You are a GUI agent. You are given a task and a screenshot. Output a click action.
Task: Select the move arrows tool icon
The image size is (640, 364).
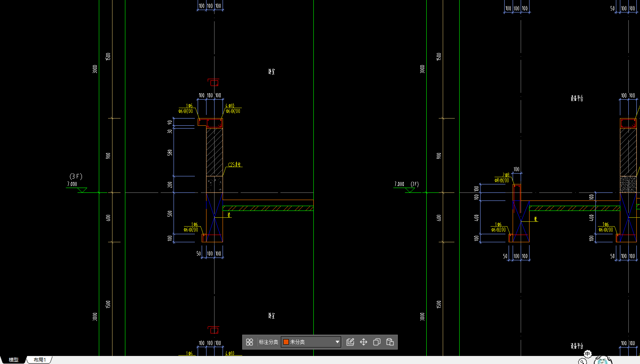click(364, 342)
